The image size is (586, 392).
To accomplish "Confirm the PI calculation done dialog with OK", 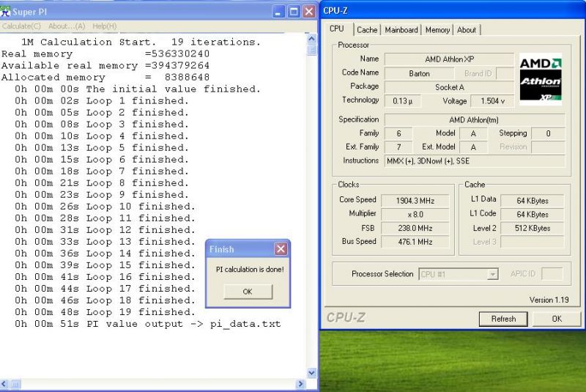I will (248, 292).
